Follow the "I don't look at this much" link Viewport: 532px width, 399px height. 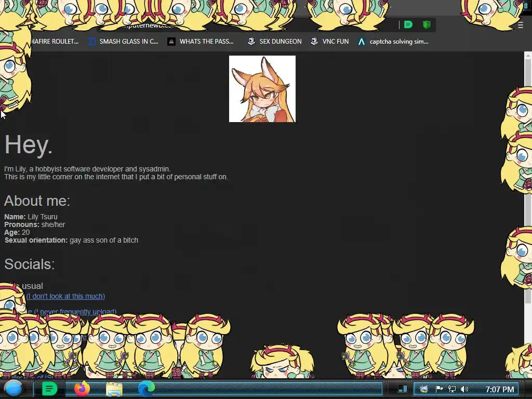pyautogui.click(x=65, y=296)
